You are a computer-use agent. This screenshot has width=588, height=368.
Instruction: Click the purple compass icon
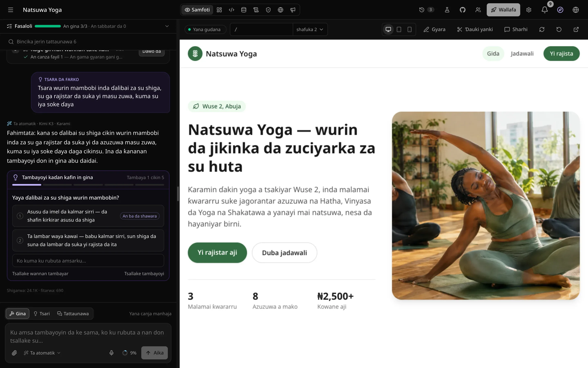560,10
